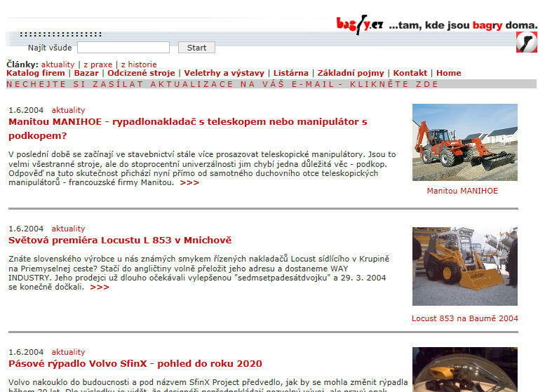Open Veletrhy a výstavy page

click(224, 73)
